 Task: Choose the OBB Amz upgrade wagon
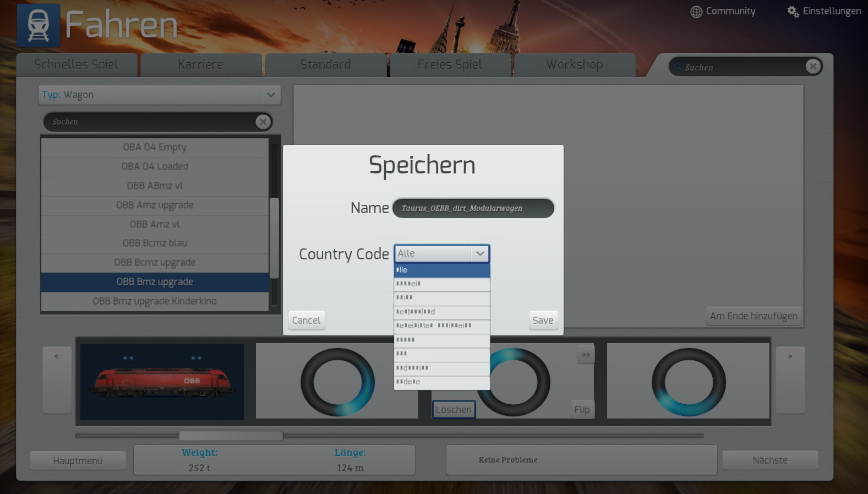[155, 205]
